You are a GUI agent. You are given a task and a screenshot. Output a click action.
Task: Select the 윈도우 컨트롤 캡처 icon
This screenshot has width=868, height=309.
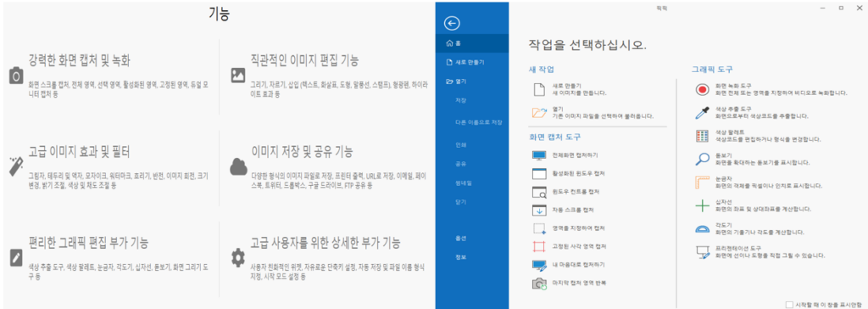pos(539,192)
